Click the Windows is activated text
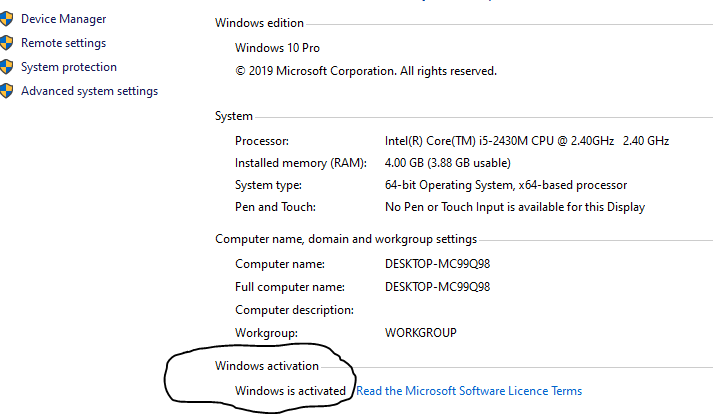 [290, 391]
